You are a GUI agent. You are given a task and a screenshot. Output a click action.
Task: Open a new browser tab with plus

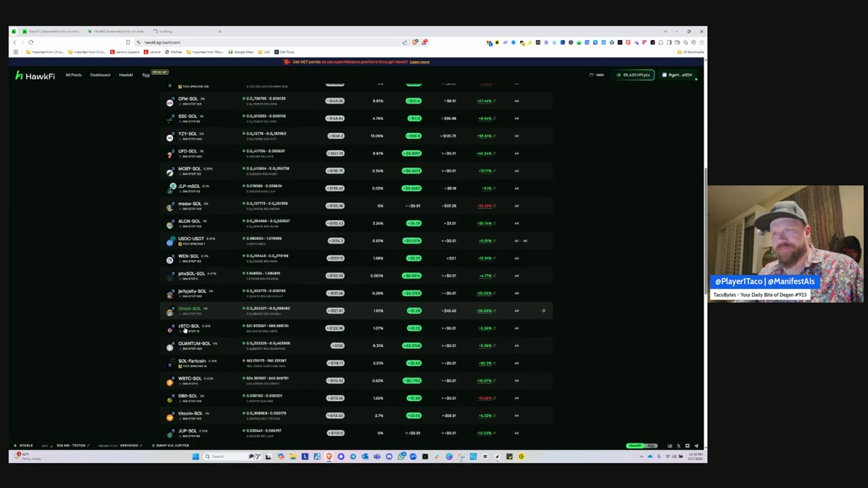[219, 31]
